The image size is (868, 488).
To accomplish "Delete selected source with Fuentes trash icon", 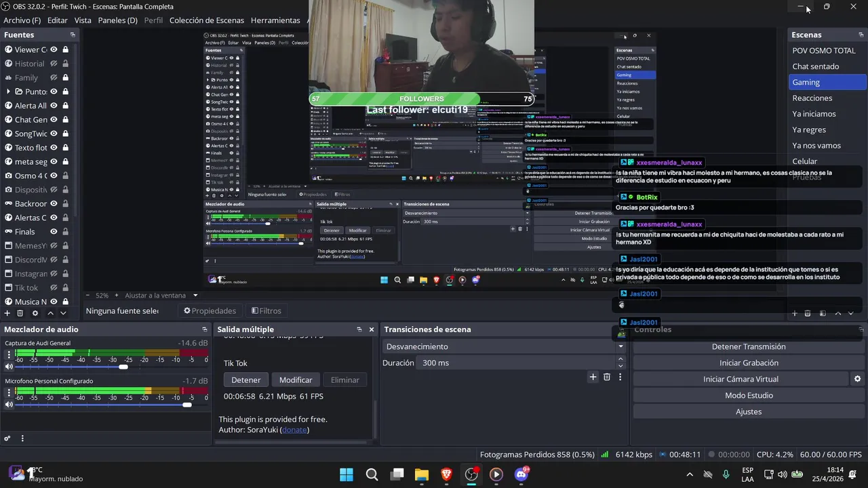I will tap(20, 313).
